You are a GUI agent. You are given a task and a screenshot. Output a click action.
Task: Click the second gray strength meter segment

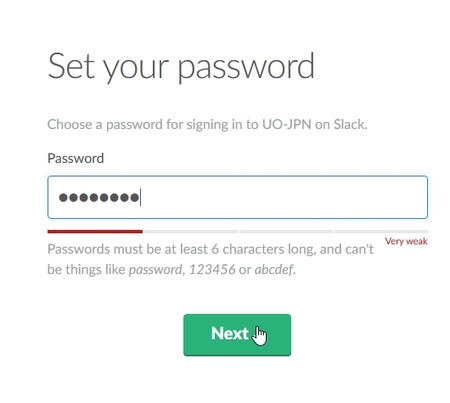191,231
